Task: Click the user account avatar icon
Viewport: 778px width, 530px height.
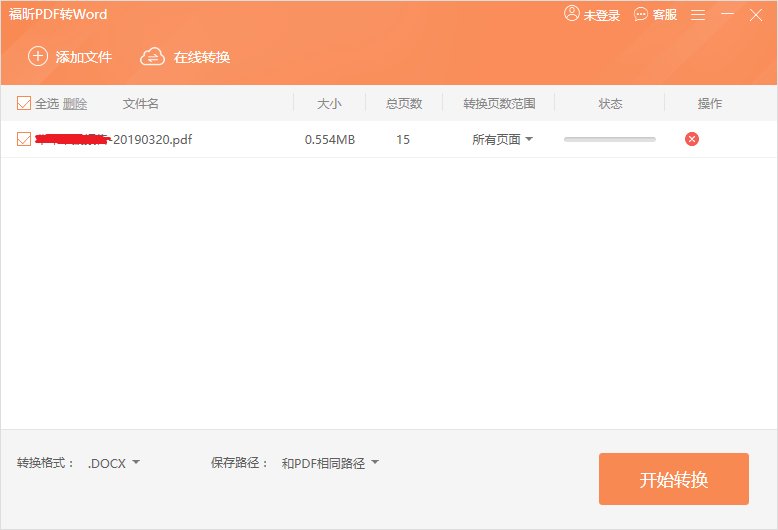Action: tap(572, 14)
